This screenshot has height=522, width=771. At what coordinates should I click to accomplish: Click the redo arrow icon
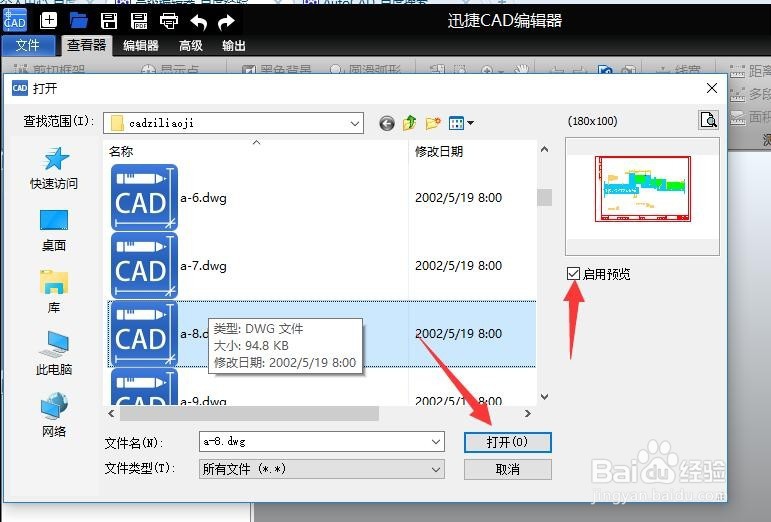[226, 22]
